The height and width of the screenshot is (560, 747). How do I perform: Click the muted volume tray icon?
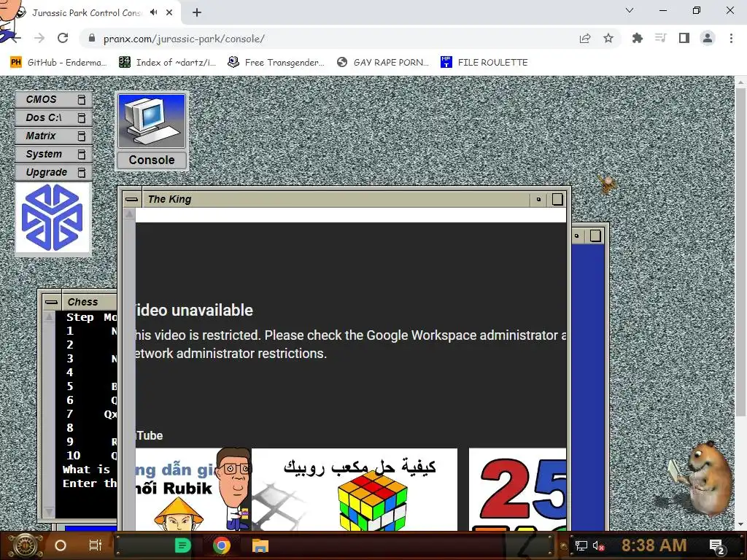tap(599, 545)
